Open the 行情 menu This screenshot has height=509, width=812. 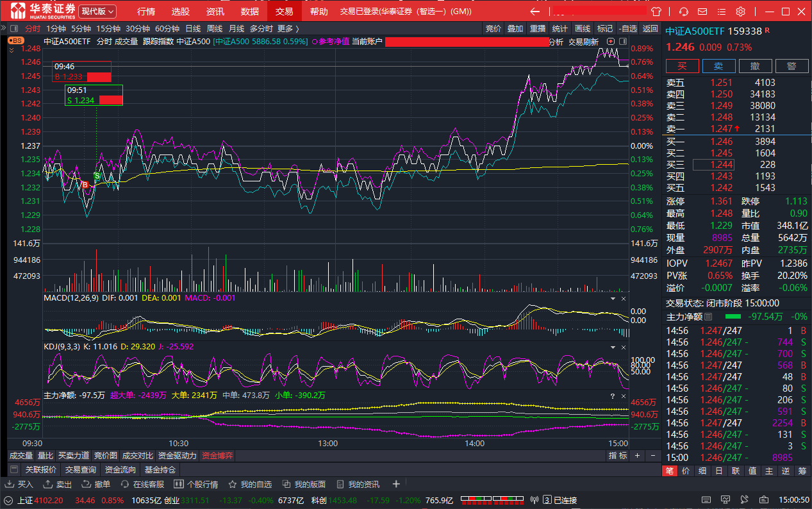(146, 12)
